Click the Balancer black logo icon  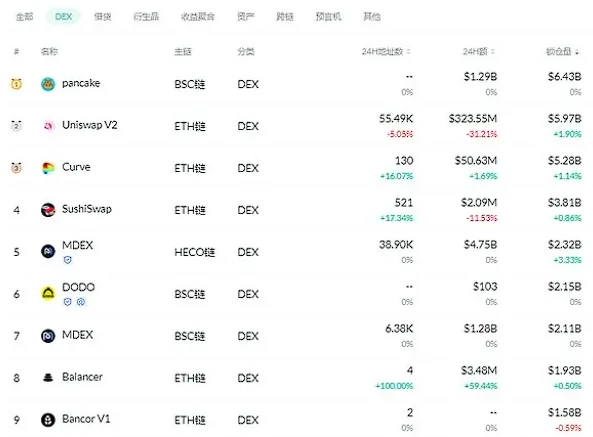48,377
